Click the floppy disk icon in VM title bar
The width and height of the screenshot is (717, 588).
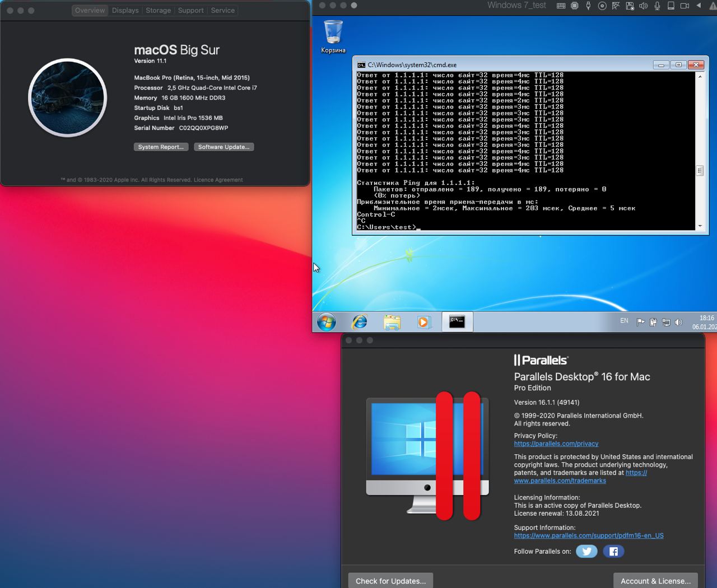[x=630, y=6]
